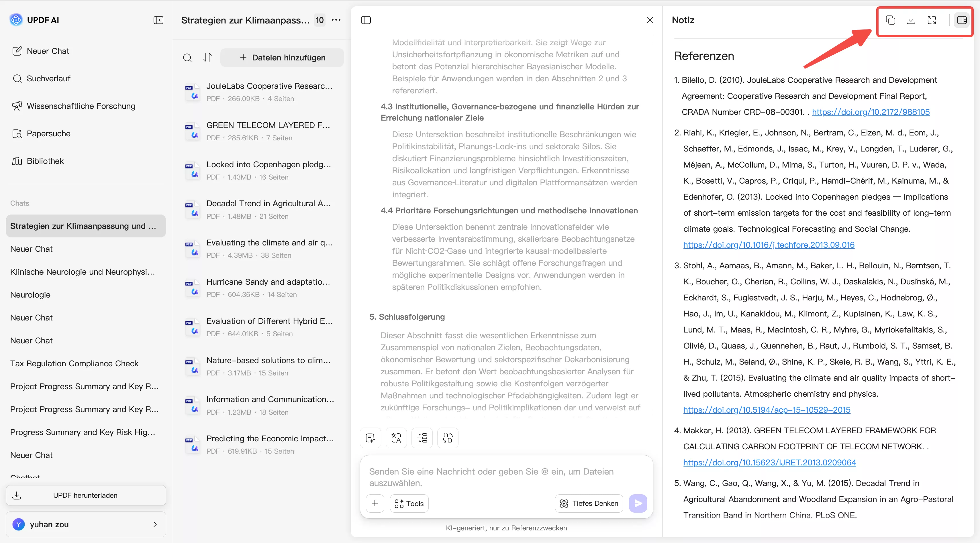980x543 pixels.
Task: Switch to the Bibliothek section
Action: tap(45, 161)
